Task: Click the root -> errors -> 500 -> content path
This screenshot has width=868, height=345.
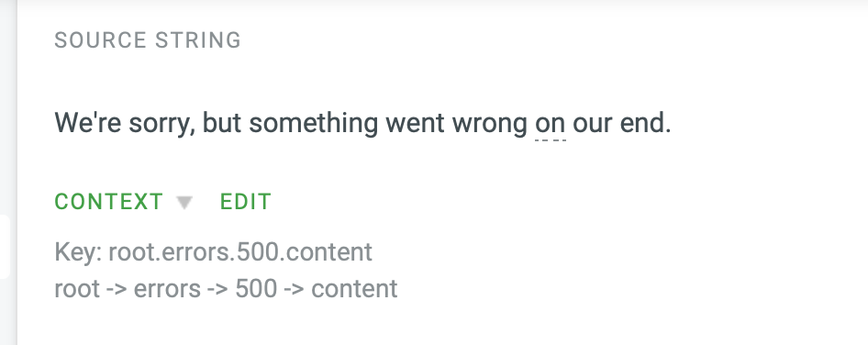Action: coord(226,288)
